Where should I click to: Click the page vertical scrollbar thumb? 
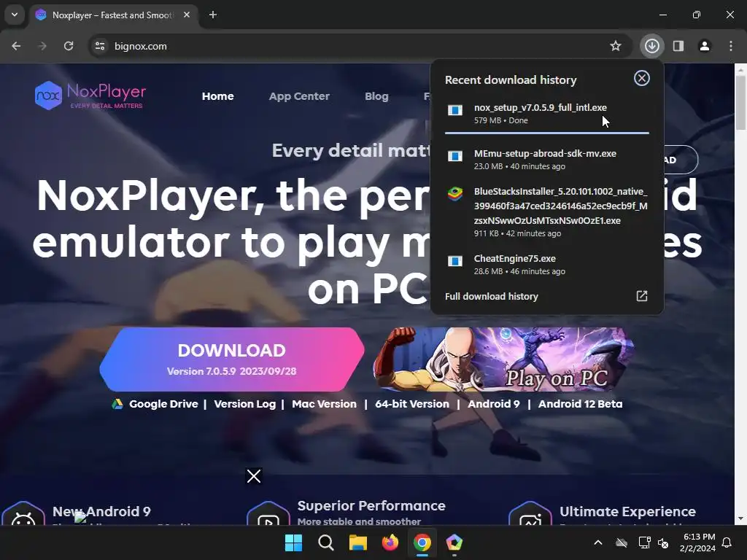740,102
